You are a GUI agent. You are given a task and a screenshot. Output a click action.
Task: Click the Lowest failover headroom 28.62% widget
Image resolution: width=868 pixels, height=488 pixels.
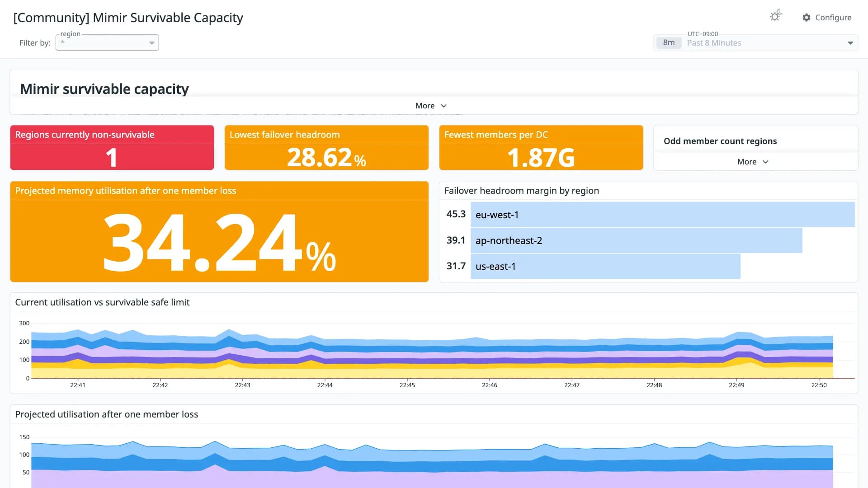[326, 148]
